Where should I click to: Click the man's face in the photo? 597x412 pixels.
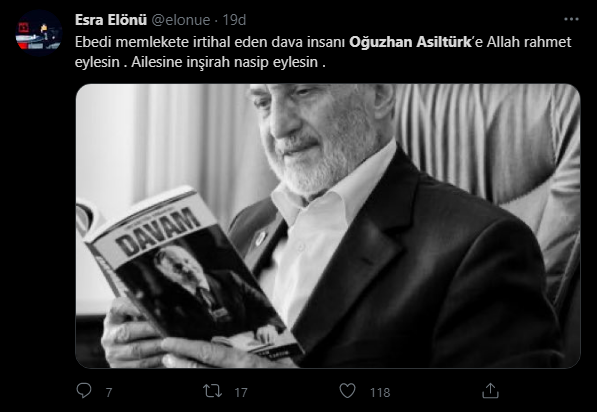click(x=320, y=137)
